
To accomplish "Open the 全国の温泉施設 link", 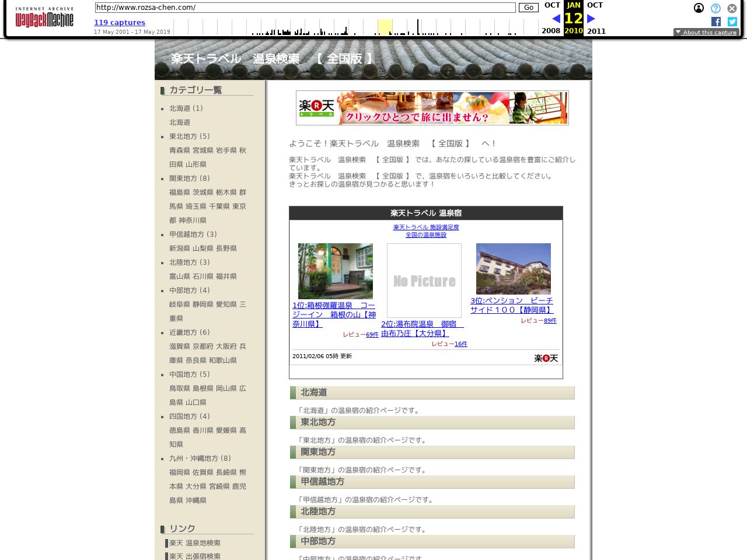I will (425, 235).
